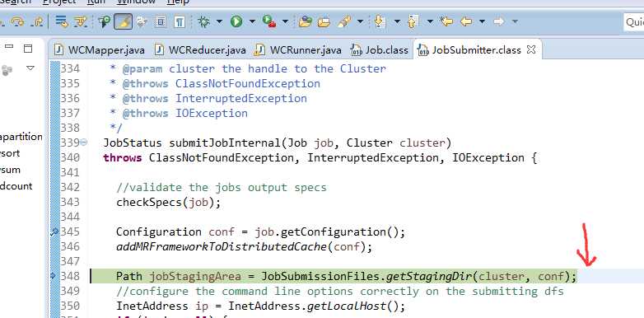Click 'jobStagingArea' variable on line 348
The width and height of the screenshot is (644, 318).
195,277
